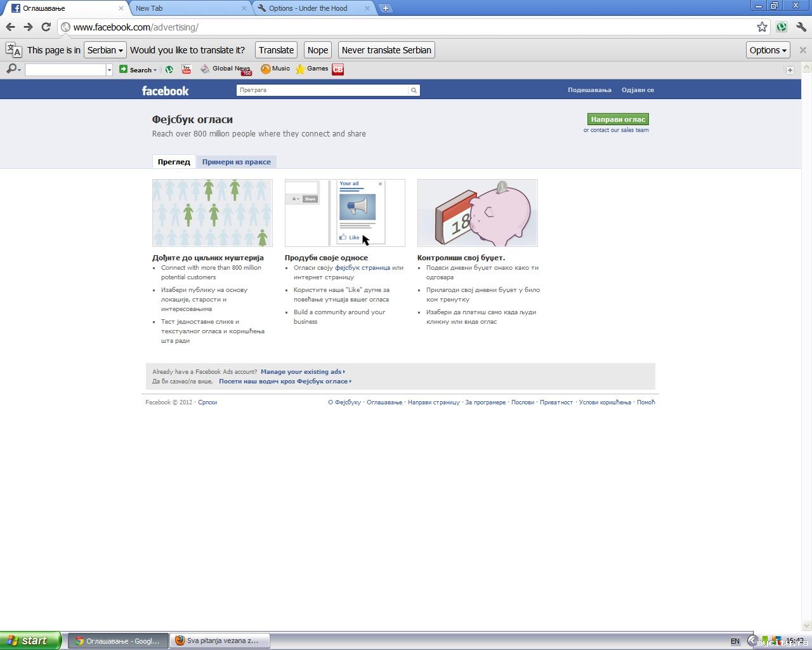The width and height of the screenshot is (812, 650).
Task: Open Услови коришћења footer link
Action: (x=605, y=402)
